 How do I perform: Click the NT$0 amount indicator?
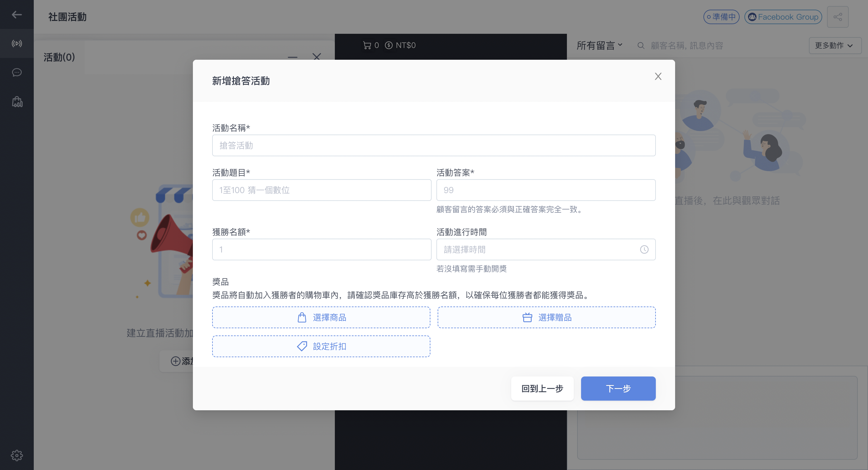point(400,45)
